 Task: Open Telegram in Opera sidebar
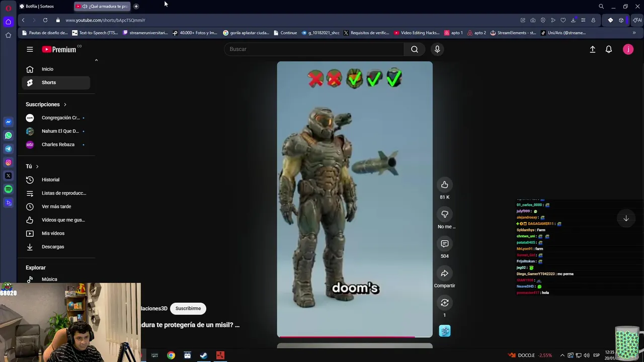(x=8, y=149)
